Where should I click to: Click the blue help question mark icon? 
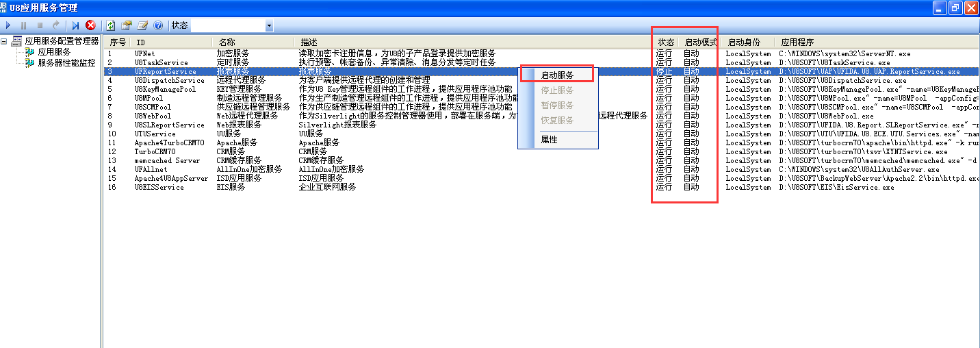(x=158, y=25)
